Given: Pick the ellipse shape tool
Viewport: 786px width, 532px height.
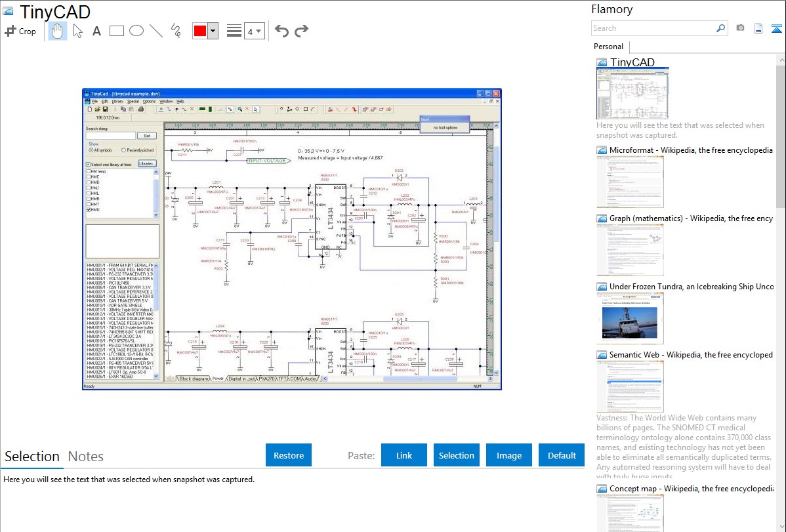Looking at the screenshot, I should [x=136, y=31].
